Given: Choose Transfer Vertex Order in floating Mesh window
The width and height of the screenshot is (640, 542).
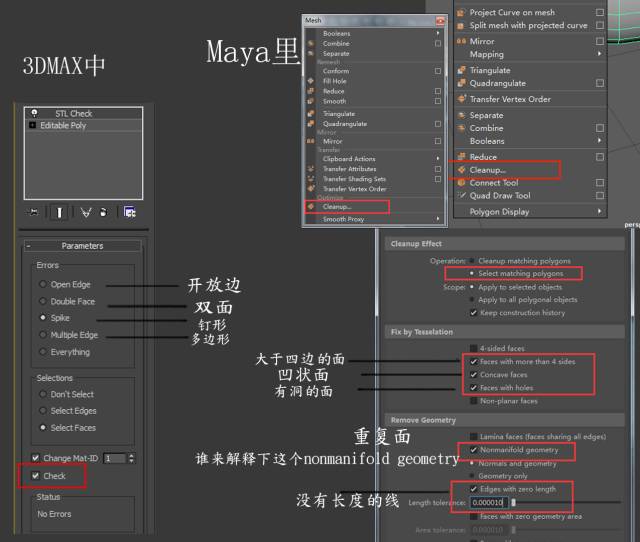Looking at the screenshot, I should (x=354, y=189).
